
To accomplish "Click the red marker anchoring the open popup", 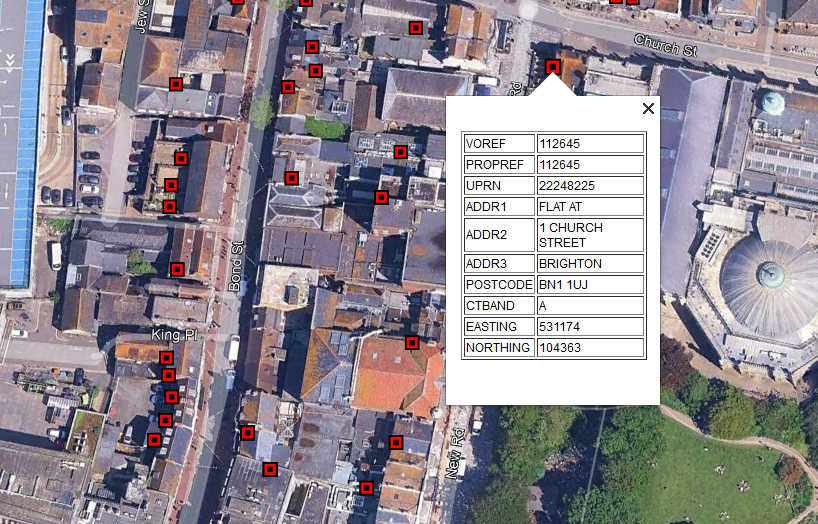I will (553, 67).
